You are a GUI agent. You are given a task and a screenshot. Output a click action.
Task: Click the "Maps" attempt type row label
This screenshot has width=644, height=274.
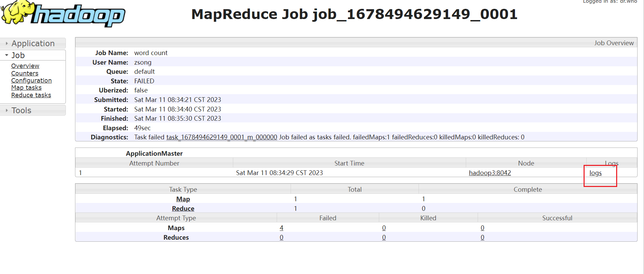click(176, 228)
